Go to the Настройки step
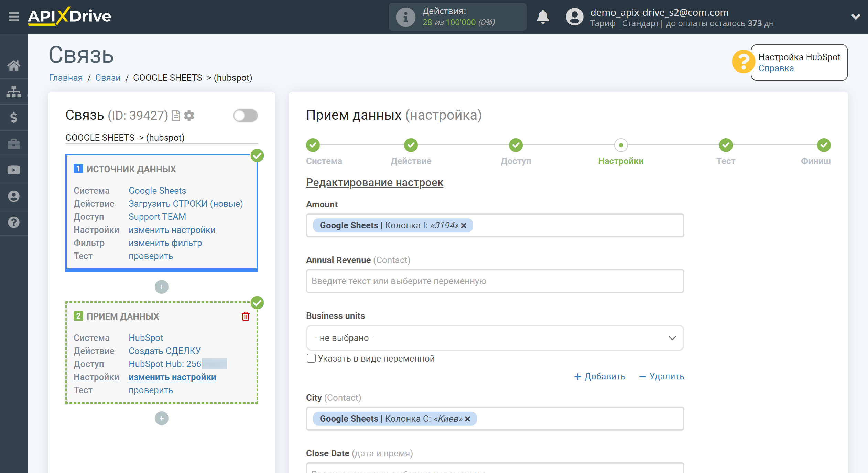This screenshot has width=868, height=473. pos(621,145)
